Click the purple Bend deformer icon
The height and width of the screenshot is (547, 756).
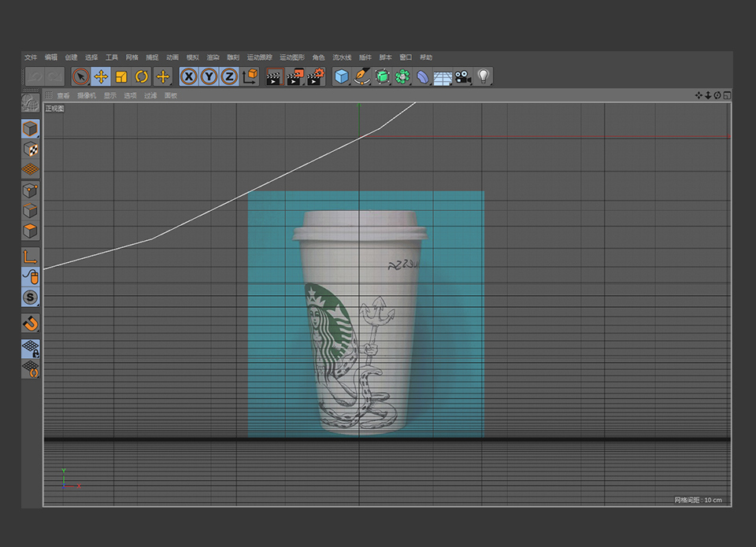point(422,76)
